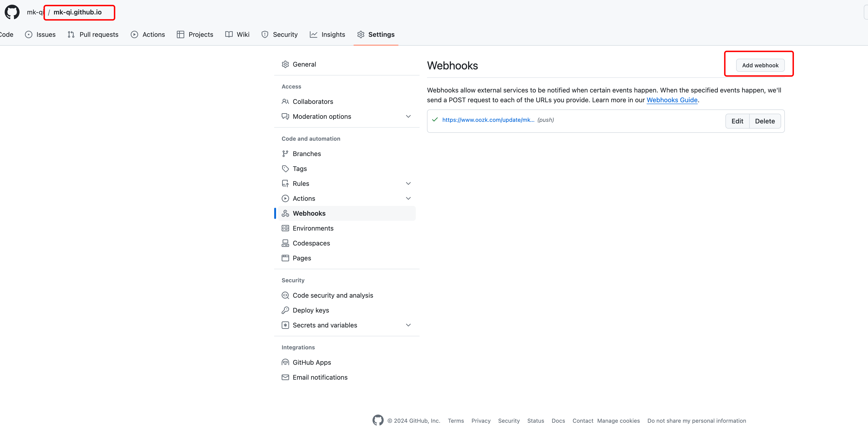Screen dimensions: 868x436
Task: Click the GitHub Octocat logo in header
Action: 12,12
